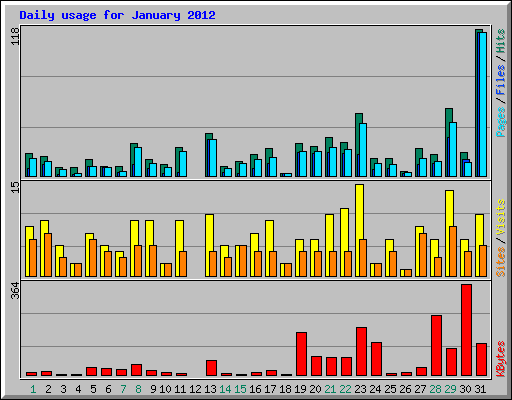Click day label '19' on the x-axis

300,389
